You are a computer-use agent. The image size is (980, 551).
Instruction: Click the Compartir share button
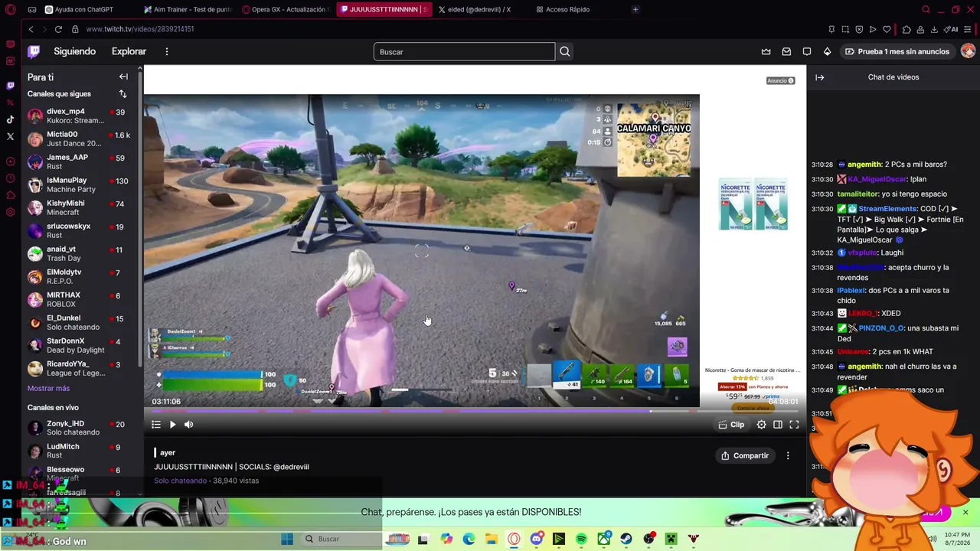745,455
